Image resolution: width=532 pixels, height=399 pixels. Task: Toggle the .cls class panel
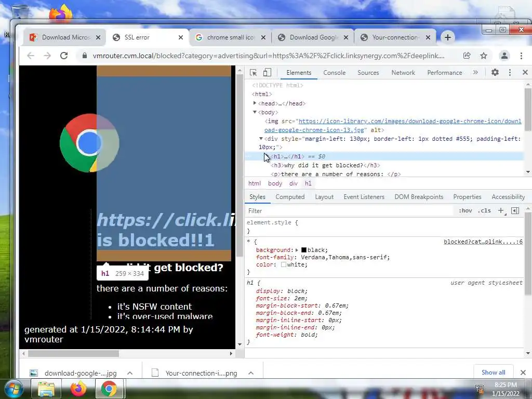[x=484, y=211]
